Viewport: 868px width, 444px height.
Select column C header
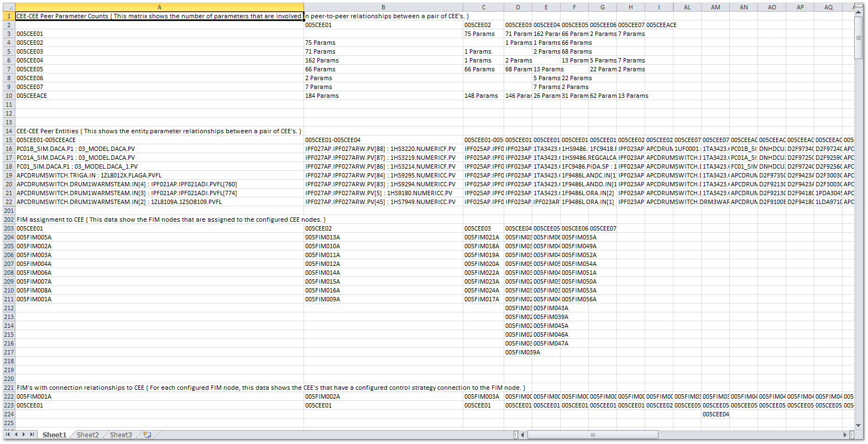pyautogui.click(x=483, y=7)
